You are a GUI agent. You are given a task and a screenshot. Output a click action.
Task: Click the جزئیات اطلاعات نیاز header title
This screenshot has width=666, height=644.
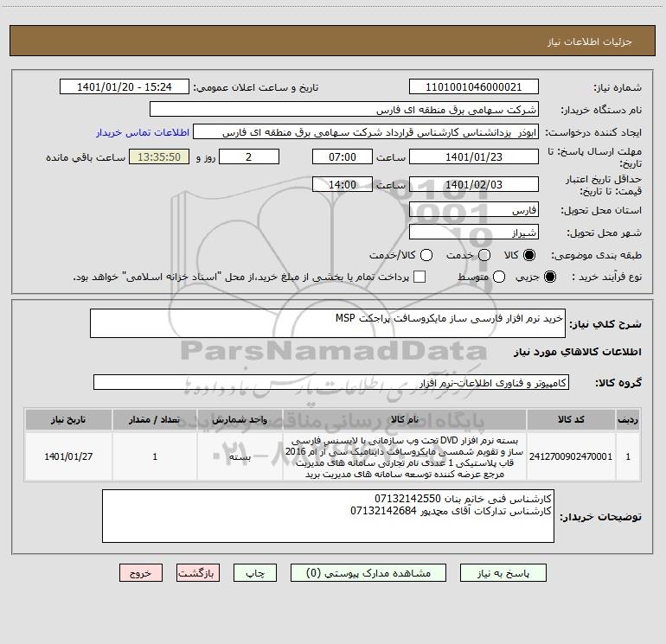click(x=589, y=41)
